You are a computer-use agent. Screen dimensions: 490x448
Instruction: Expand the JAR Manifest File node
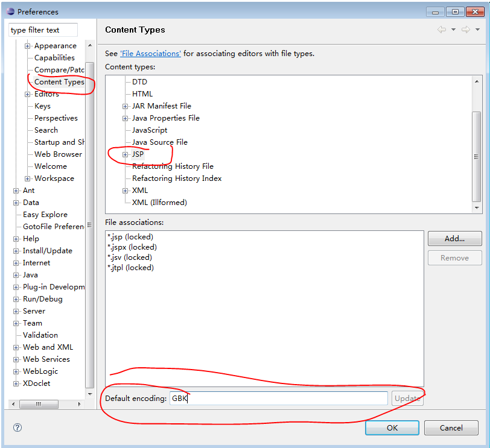[x=126, y=106]
